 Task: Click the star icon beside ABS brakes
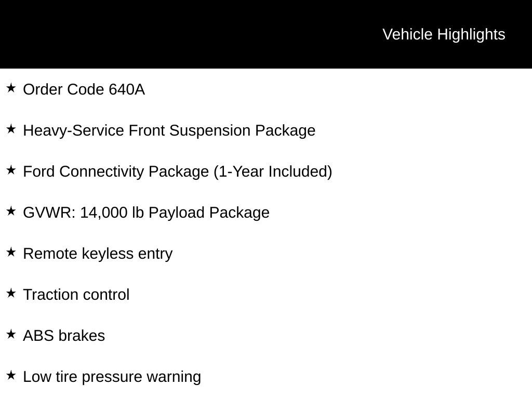pos(11,334)
